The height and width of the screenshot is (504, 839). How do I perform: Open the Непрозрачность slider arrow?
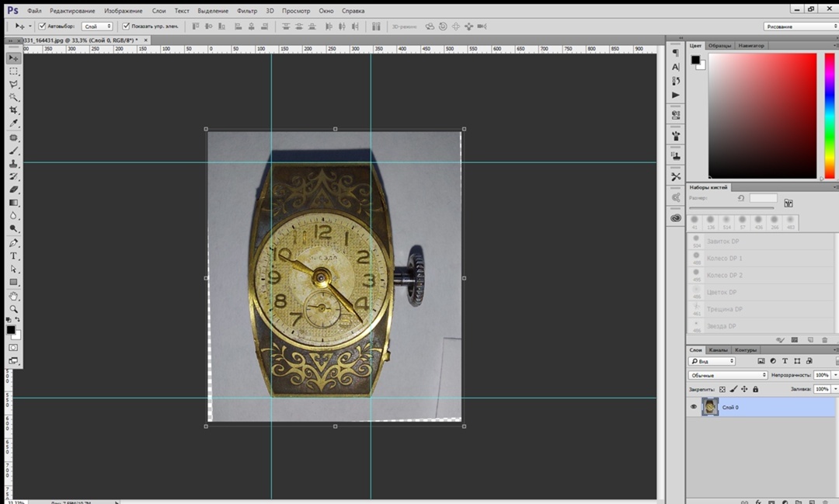click(x=835, y=375)
